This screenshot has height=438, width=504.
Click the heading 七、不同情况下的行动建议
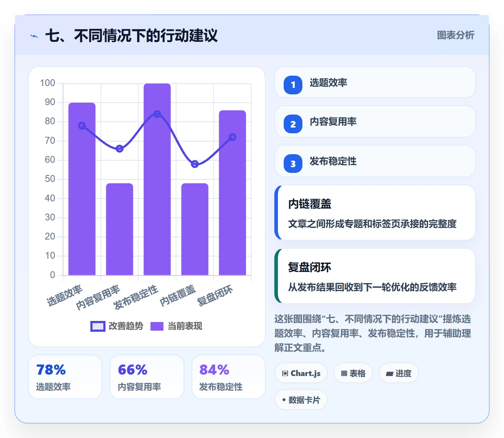click(131, 36)
